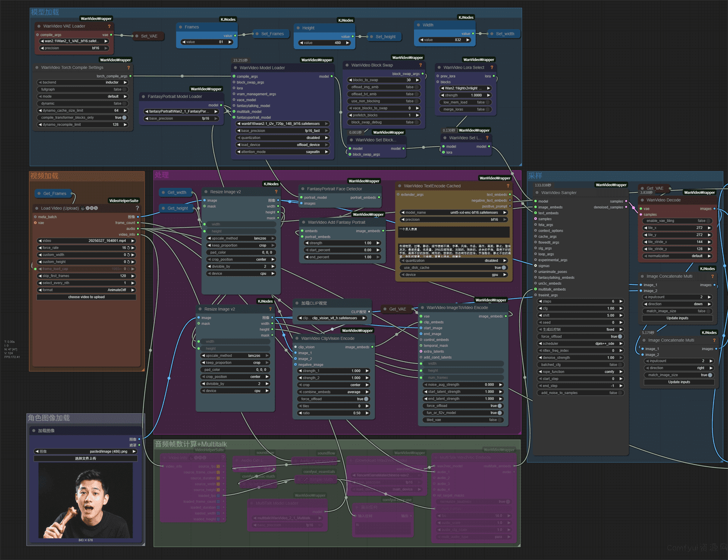Image resolution: width=728 pixels, height=560 pixels.
Task: Open upscale_method dropdown in upper Resize Image v2
Action: (241, 238)
